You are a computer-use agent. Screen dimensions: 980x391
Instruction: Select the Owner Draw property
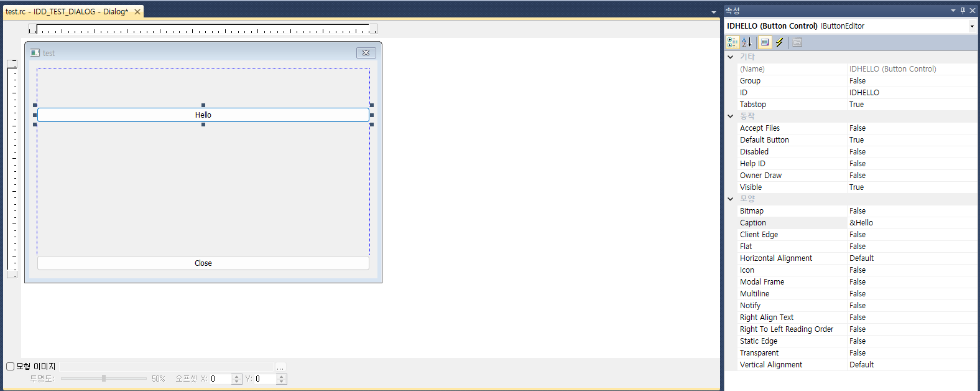tap(857, 176)
